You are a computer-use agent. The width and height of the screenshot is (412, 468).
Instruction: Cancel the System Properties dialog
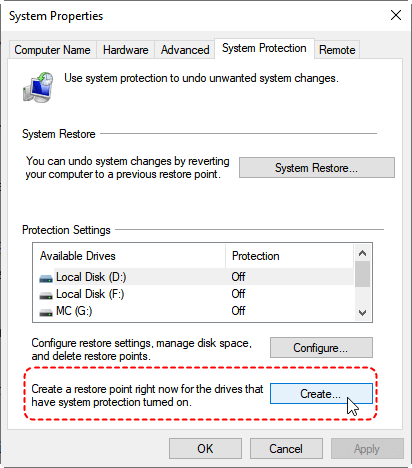tap(286, 449)
